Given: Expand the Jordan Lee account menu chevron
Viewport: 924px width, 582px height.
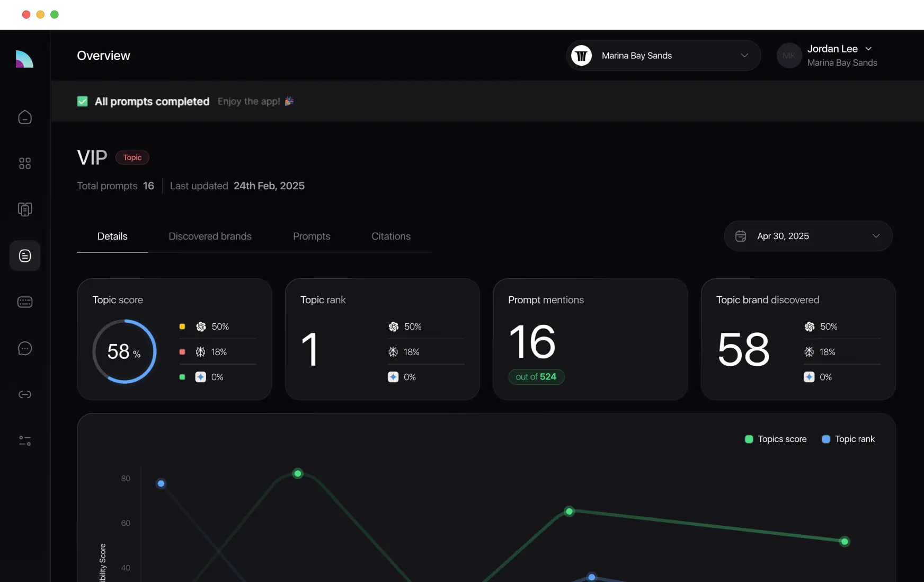Looking at the screenshot, I should (868, 49).
